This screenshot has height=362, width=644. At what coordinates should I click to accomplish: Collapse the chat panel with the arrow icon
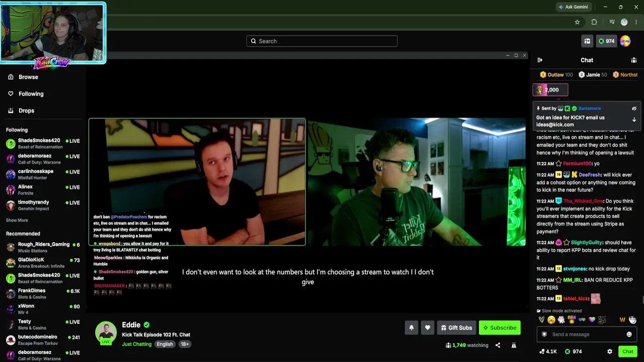click(x=540, y=60)
